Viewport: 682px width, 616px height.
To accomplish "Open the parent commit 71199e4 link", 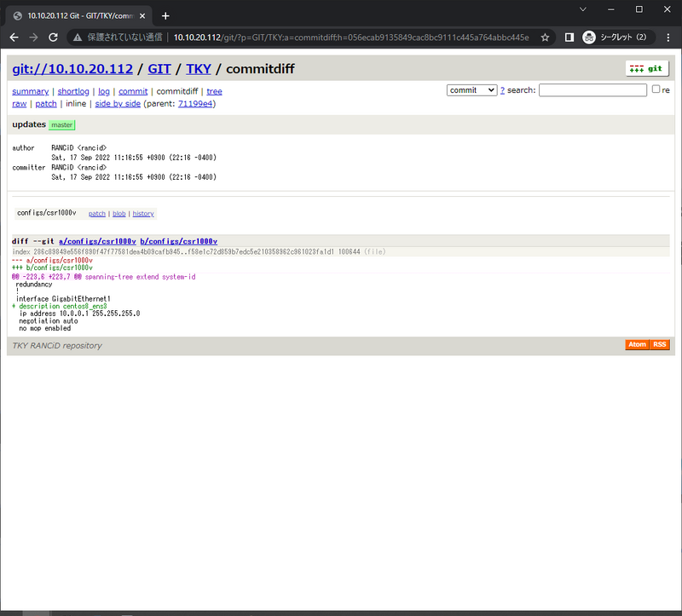I will click(195, 104).
